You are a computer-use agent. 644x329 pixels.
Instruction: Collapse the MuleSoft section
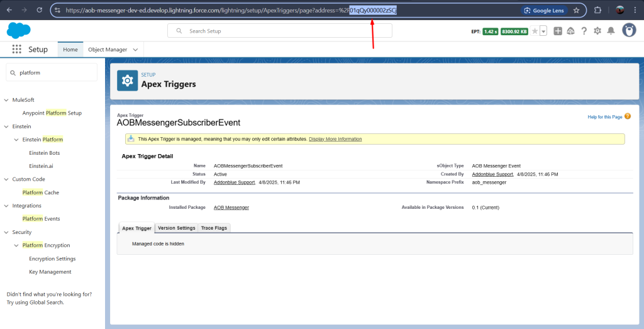(x=6, y=100)
